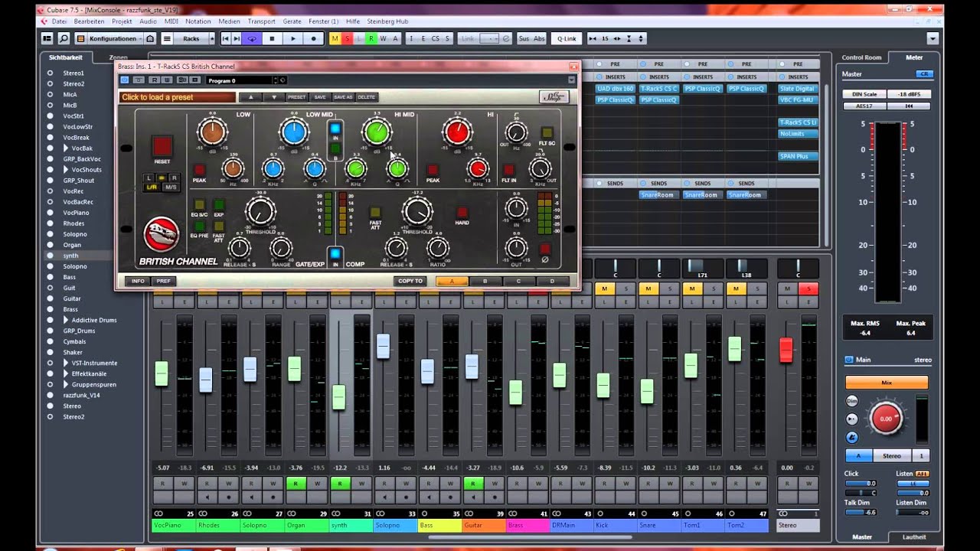Click the plugin INFO button
This screenshot has height=551, width=980.
(138, 281)
